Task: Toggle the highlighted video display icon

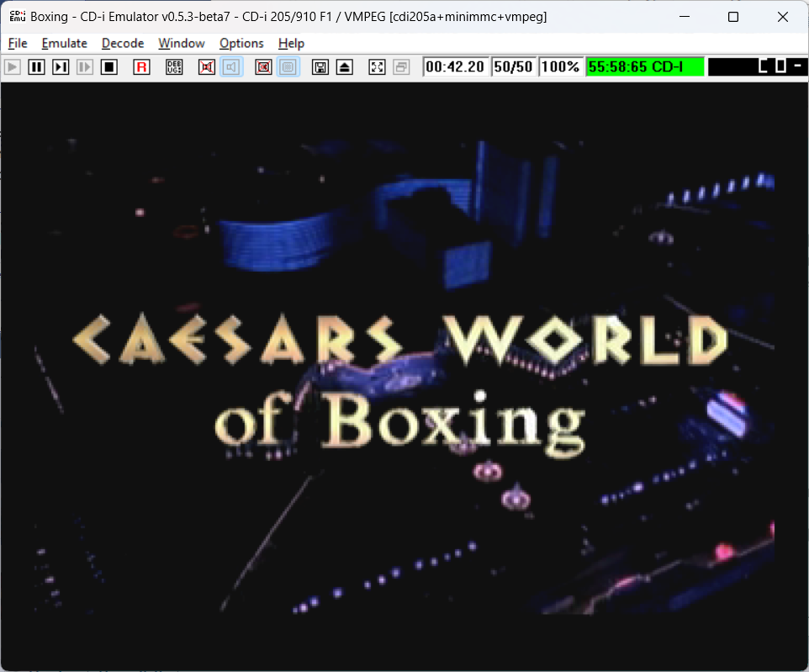Action: coord(288,67)
